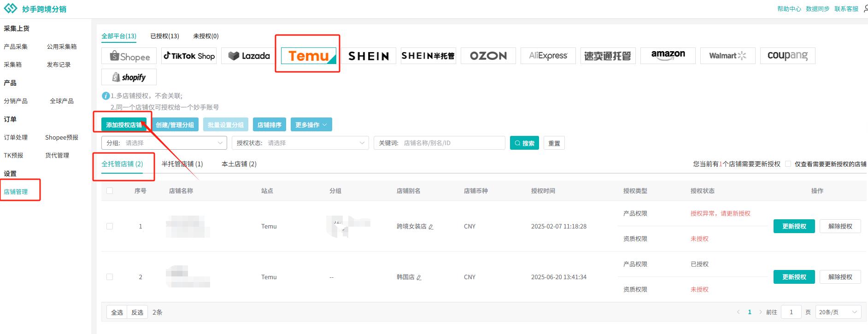Click the 妙手跨境分销 logo icon
The image size is (868, 334).
tap(10, 8)
